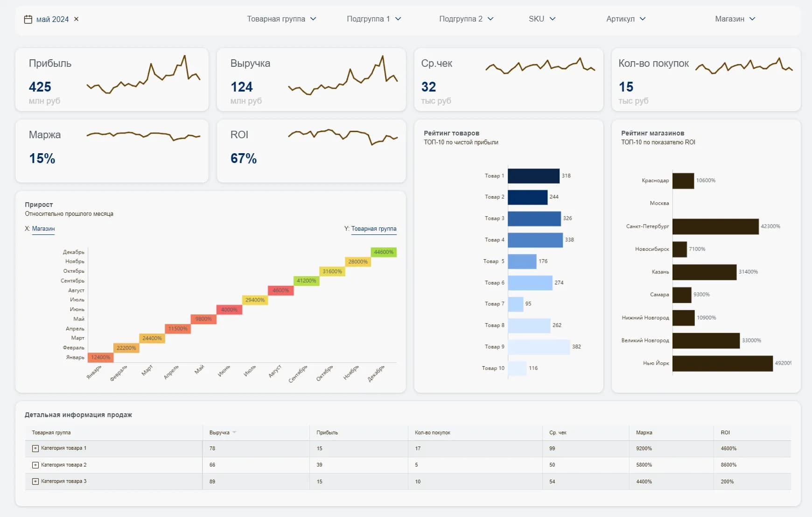
Task: Expand Категория товара 1 row
Action: pos(35,448)
